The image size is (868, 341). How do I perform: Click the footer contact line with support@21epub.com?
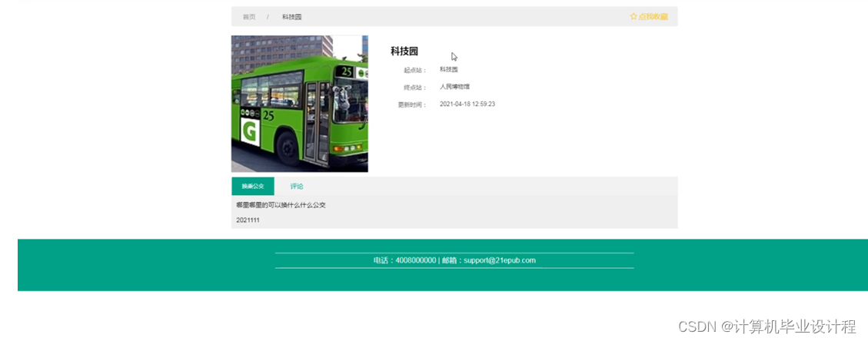coord(454,260)
